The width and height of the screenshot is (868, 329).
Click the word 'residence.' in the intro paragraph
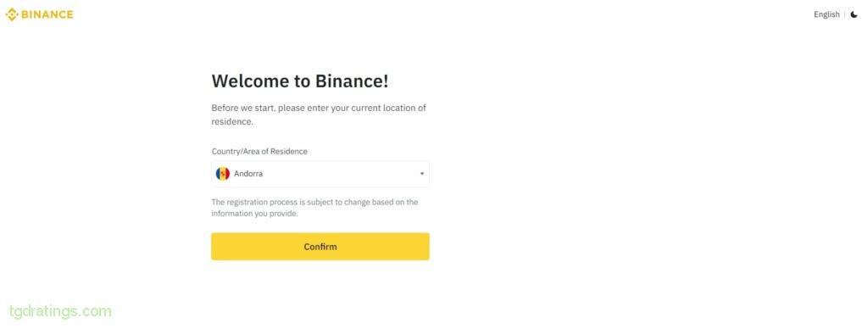click(x=232, y=122)
